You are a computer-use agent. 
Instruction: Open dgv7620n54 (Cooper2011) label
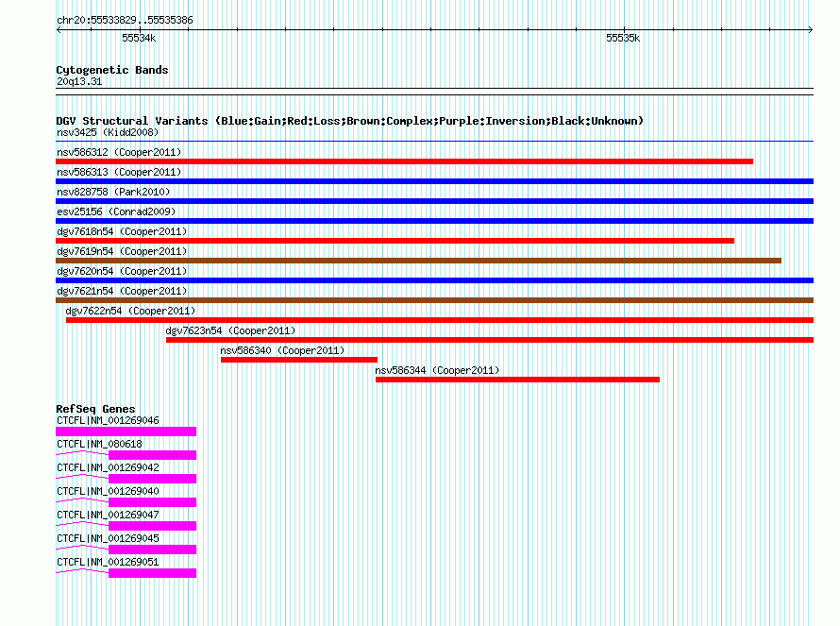[122, 271]
